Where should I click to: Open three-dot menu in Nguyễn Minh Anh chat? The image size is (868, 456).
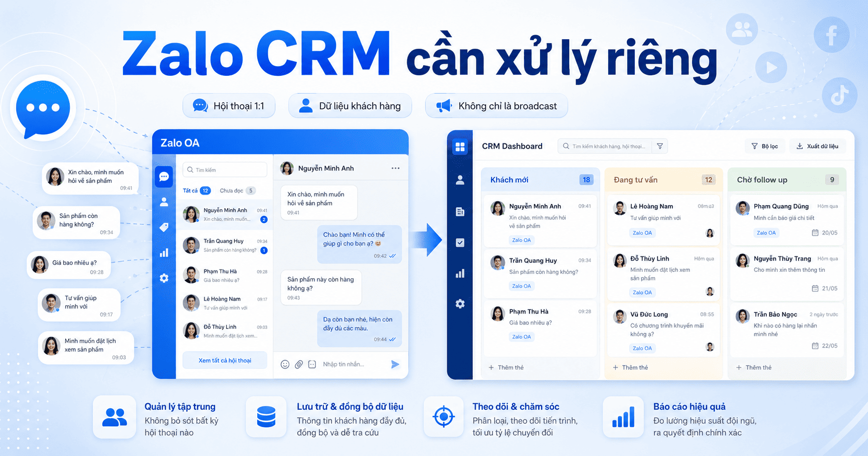tap(396, 168)
